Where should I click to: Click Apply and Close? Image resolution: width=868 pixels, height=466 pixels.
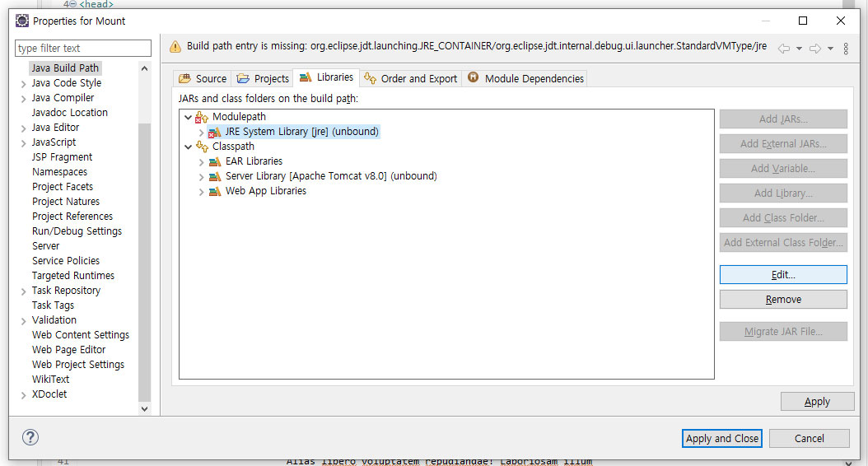point(722,438)
